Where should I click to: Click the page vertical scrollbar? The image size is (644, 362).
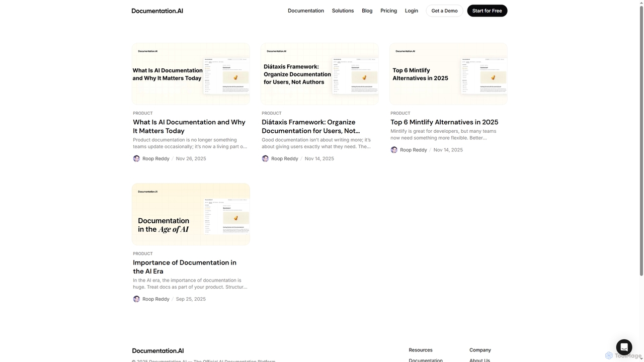tap(641, 141)
